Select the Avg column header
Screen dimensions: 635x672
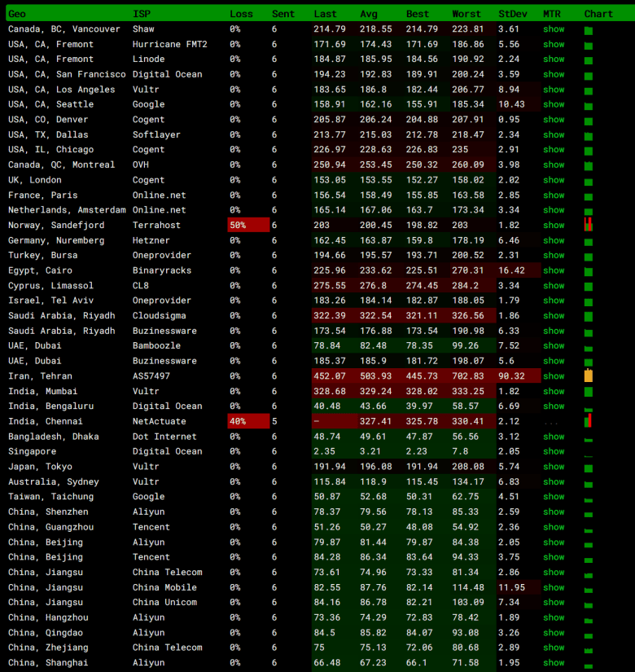pos(369,14)
